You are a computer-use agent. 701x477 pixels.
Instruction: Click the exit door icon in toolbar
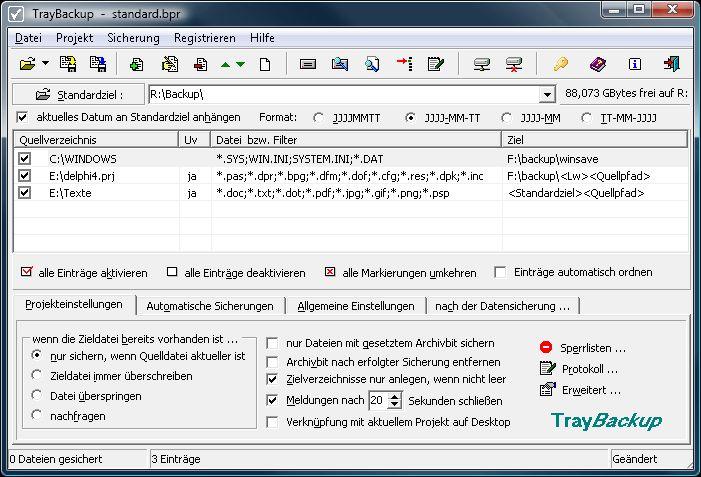point(673,65)
